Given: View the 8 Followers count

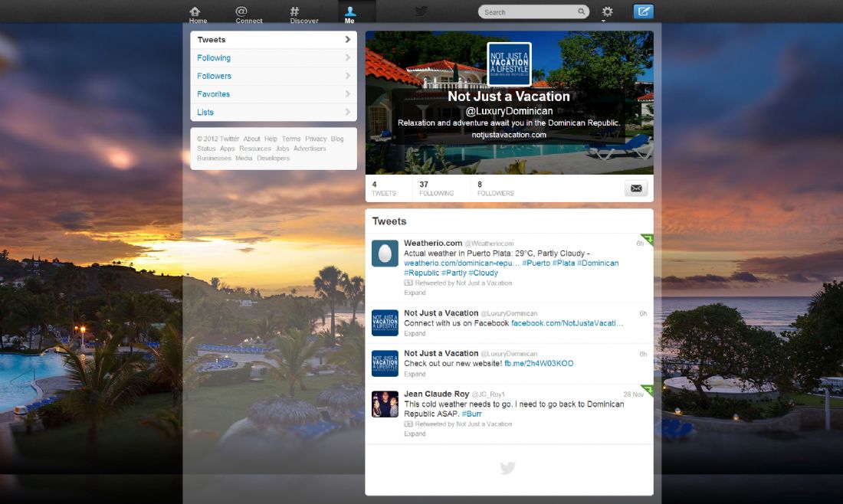Looking at the screenshot, I should (495, 188).
